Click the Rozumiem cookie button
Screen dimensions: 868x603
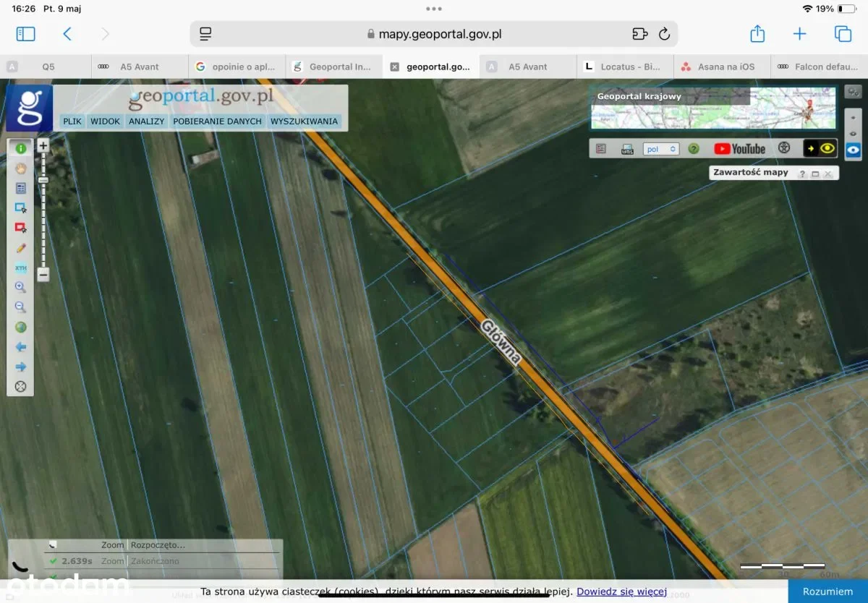coord(827,591)
